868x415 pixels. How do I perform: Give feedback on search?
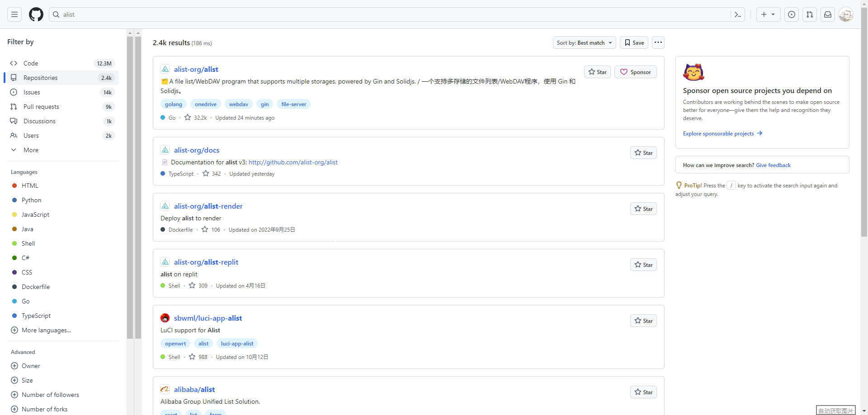click(773, 165)
